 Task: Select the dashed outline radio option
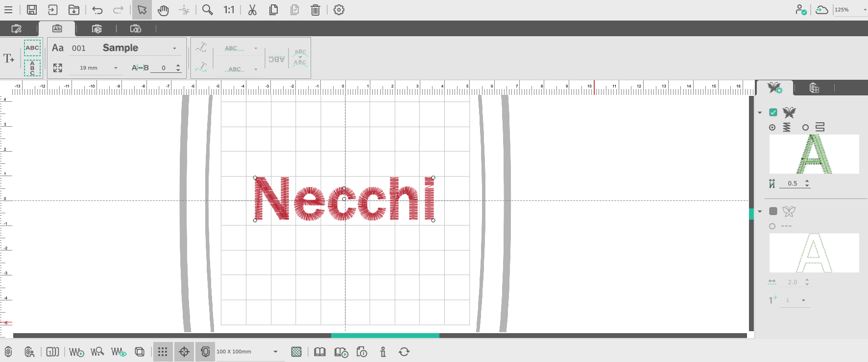[x=772, y=226]
